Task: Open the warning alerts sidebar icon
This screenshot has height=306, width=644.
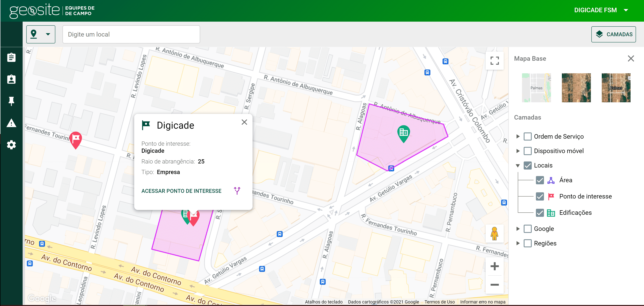Action: tap(11, 123)
